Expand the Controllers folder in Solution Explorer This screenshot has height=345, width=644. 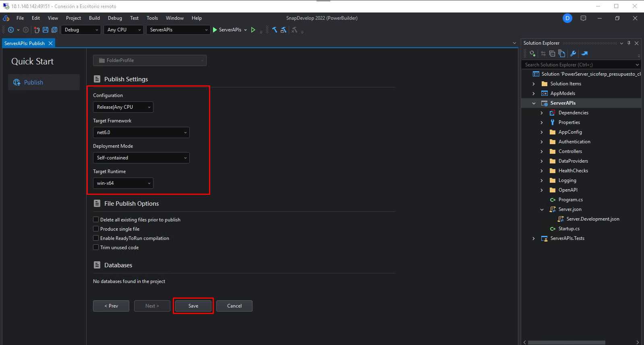542,151
